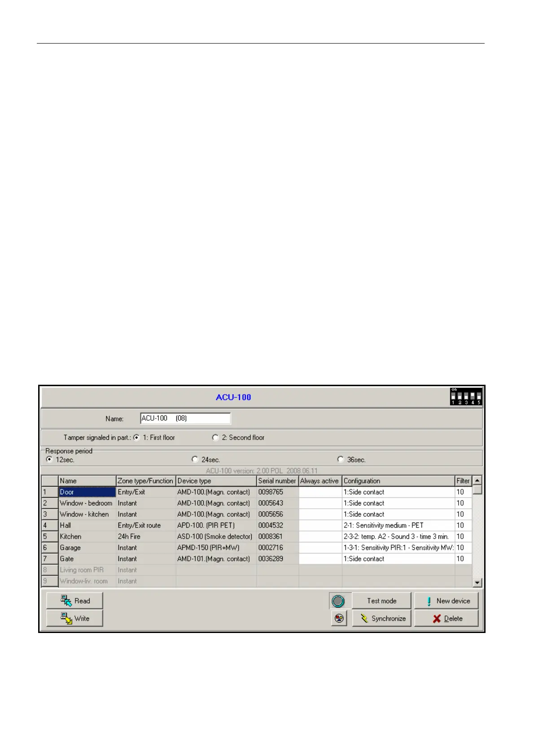Click the Always active column header

(x=320, y=481)
